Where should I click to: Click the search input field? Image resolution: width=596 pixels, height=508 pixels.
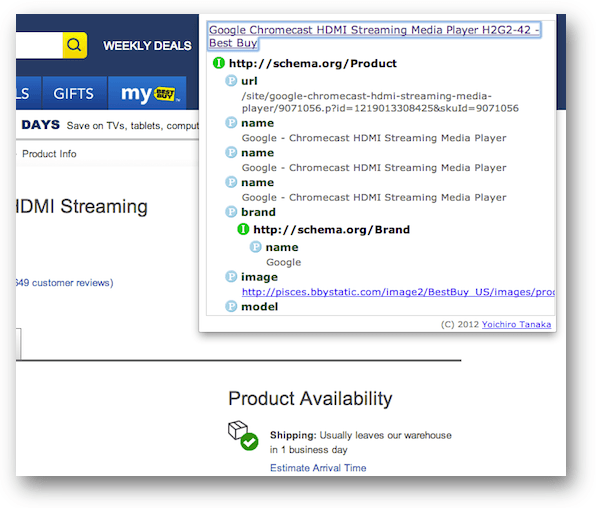(x=39, y=45)
